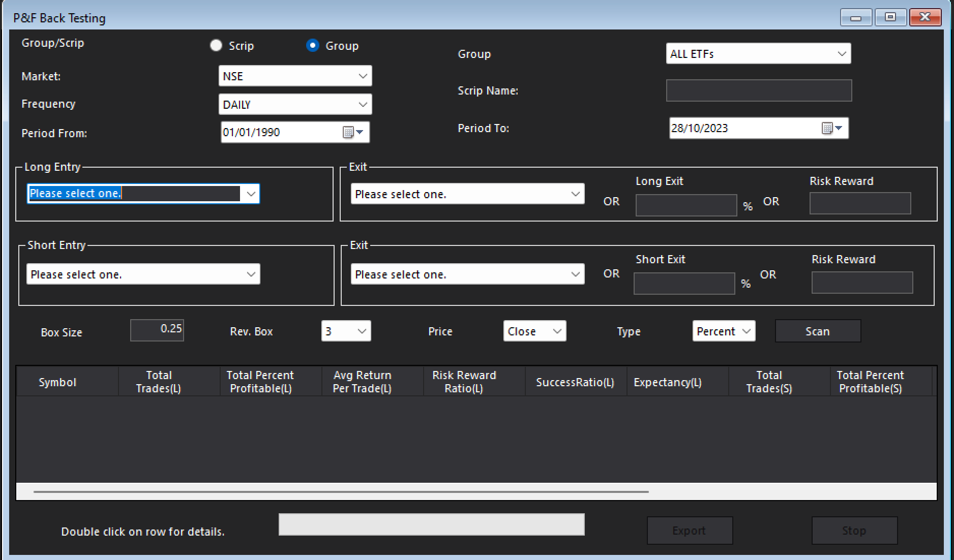Click SuccessRatio(L) column header
This screenshot has height=560, width=954.
pyautogui.click(x=576, y=382)
